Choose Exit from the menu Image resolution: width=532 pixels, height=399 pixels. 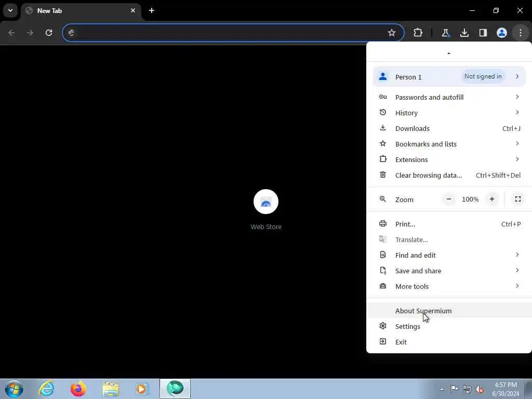tap(449, 342)
